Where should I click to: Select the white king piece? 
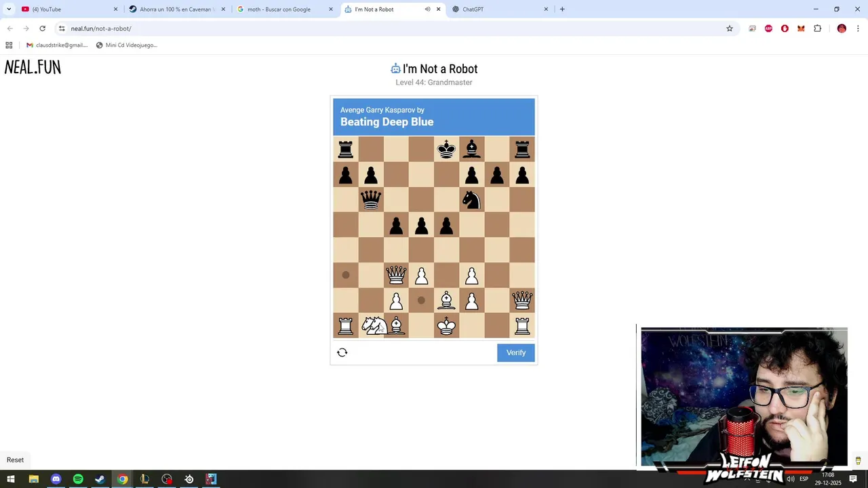tap(446, 325)
